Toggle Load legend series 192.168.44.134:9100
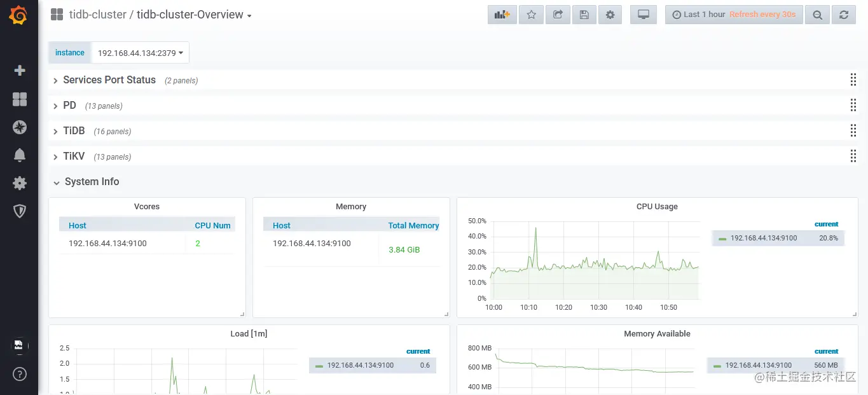Viewport: 868px width, 395px height. pyautogui.click(x=361, y=365)
